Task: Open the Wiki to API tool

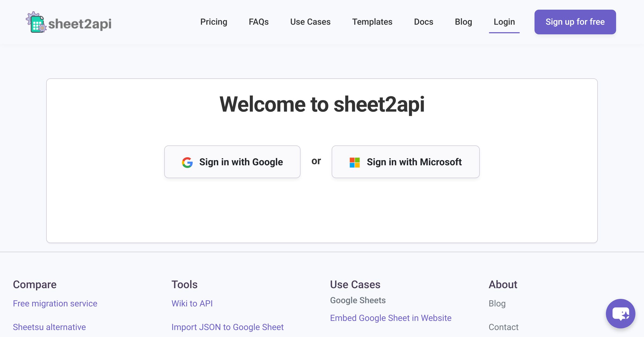Action: pyautogui.click(x=192, y=303)
